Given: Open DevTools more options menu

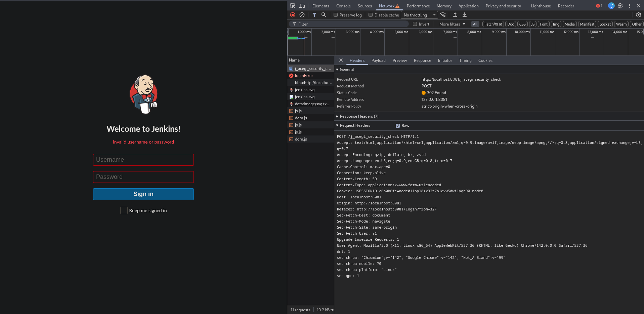Looking at the screenshot, I should (x=630, y=6).
